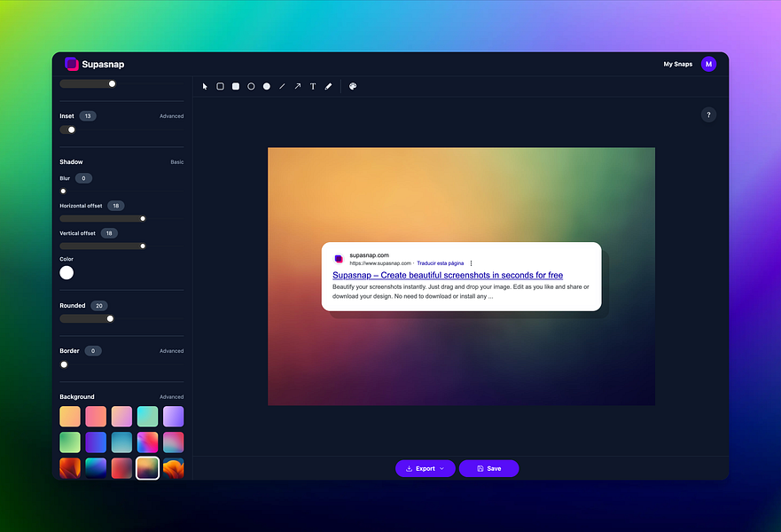Open the M user avatar menu
This screenshot has height=532, width=781.
[708, 64]
